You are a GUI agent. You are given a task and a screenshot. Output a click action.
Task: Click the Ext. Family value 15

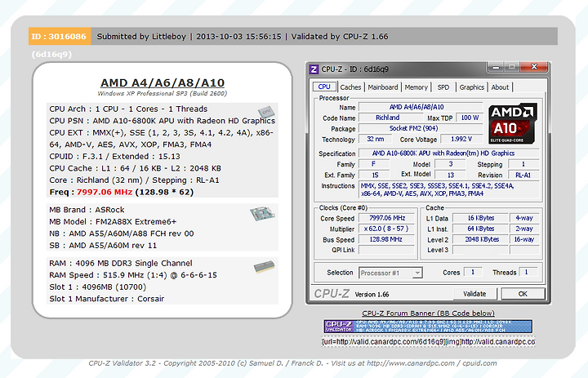[374, 175]
